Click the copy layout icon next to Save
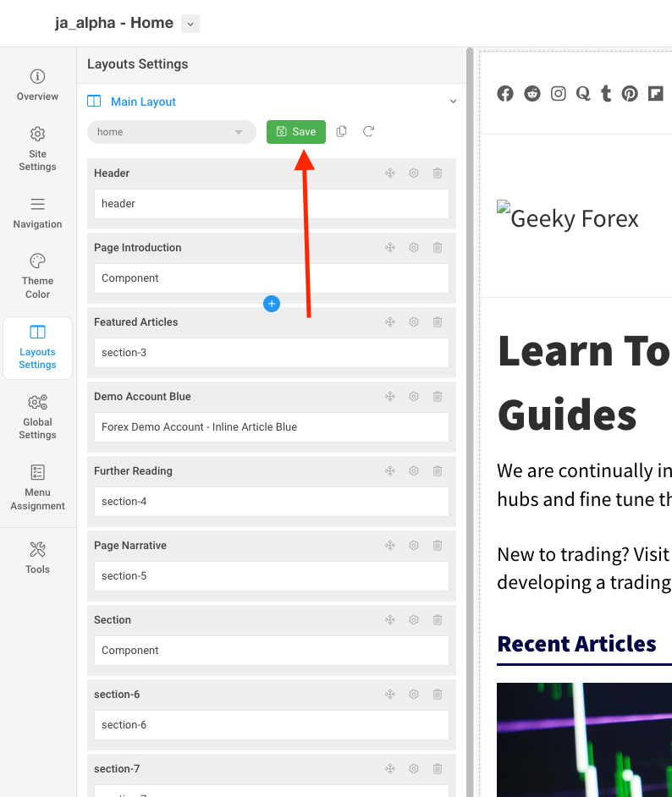 (x=342, y=132)
